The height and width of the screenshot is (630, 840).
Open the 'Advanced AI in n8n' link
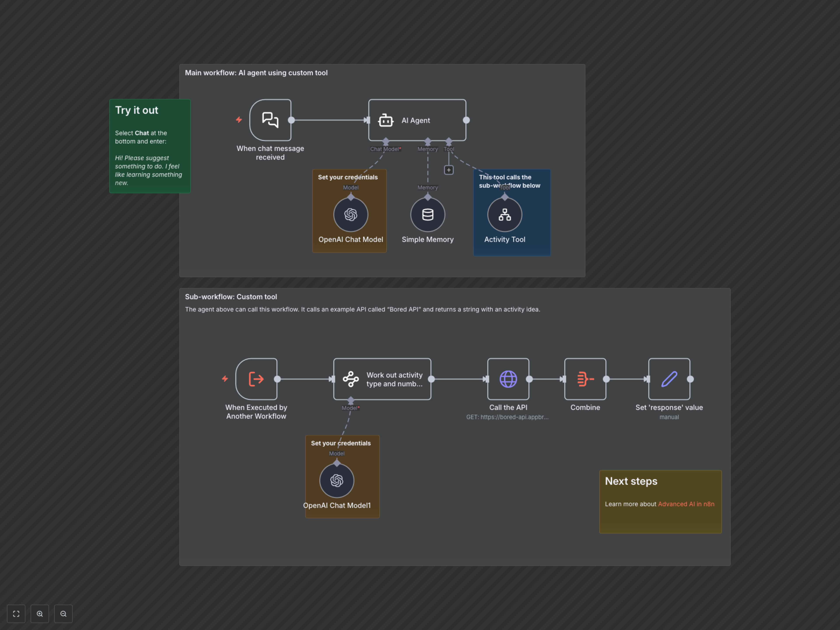[x=685, y=504]
